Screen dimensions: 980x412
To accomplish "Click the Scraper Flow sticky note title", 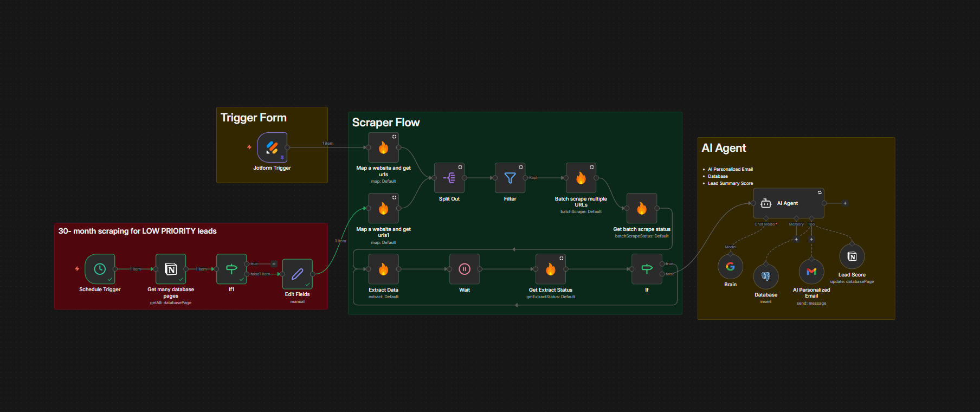I will [x=386, y=123].
